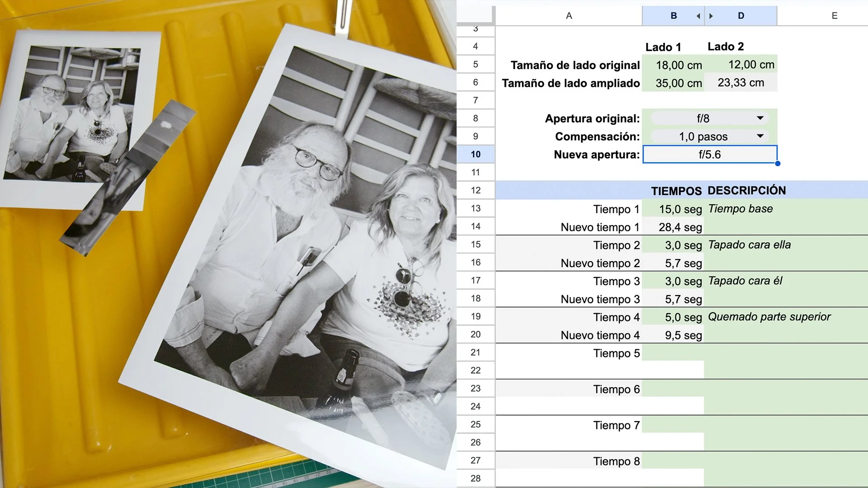Select the 9,5 seg Nuevo tiempo 4 cell
868x488 pixels.
(x=673, y=335)
